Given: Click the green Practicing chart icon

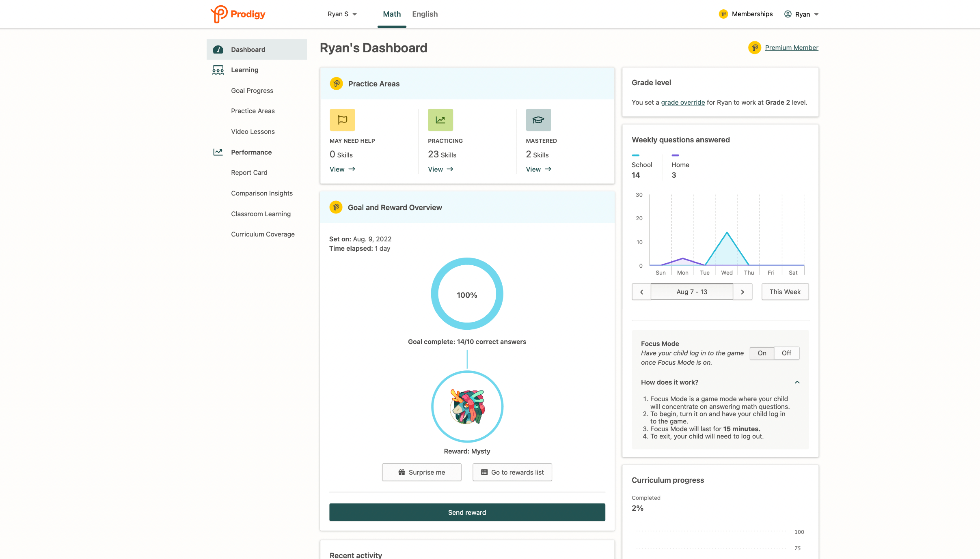Looking at the screenshot, I should (440, 120).
